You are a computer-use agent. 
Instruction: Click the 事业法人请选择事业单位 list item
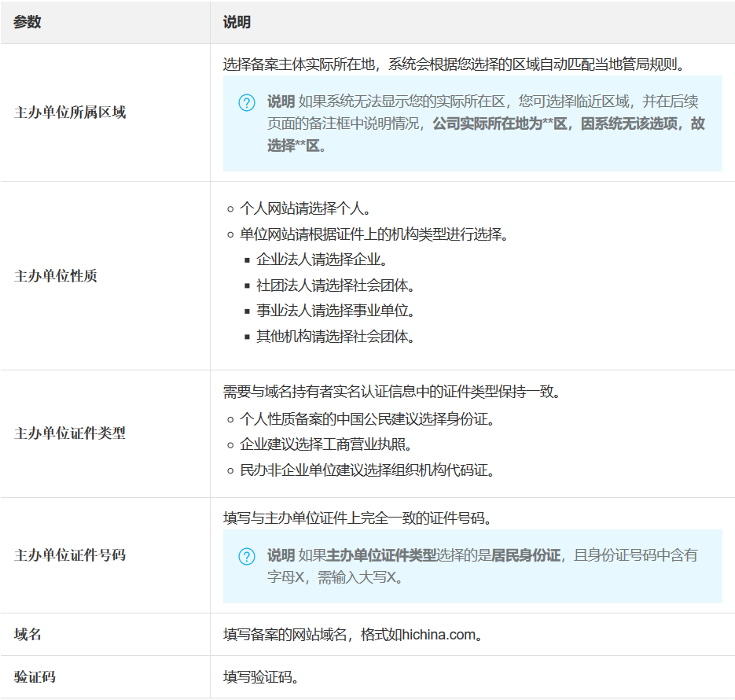[x=335, y=310]
